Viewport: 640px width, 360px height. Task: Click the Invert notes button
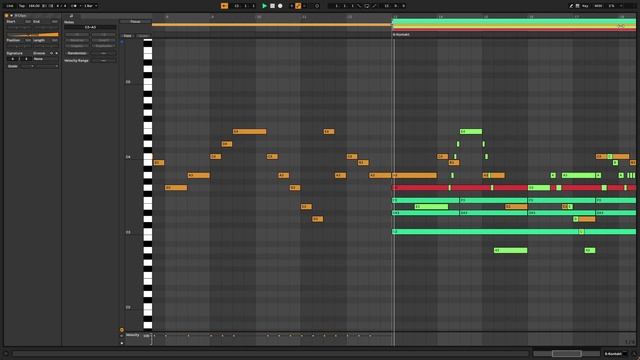103,40
